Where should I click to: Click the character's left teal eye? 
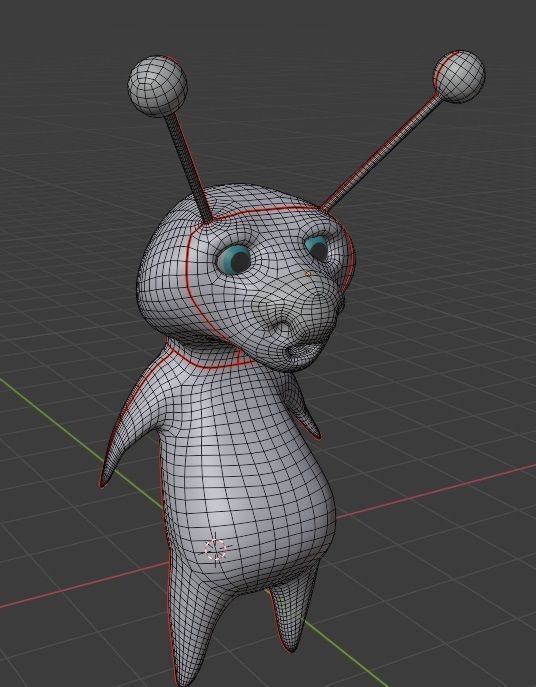pyautogui.click(x=234, y=259)
